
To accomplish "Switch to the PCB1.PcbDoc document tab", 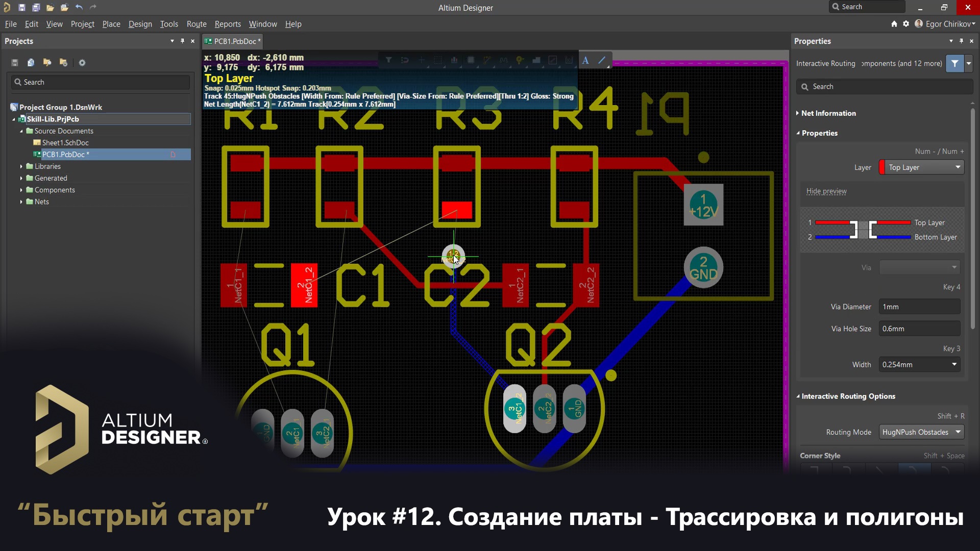I will 234,41.
